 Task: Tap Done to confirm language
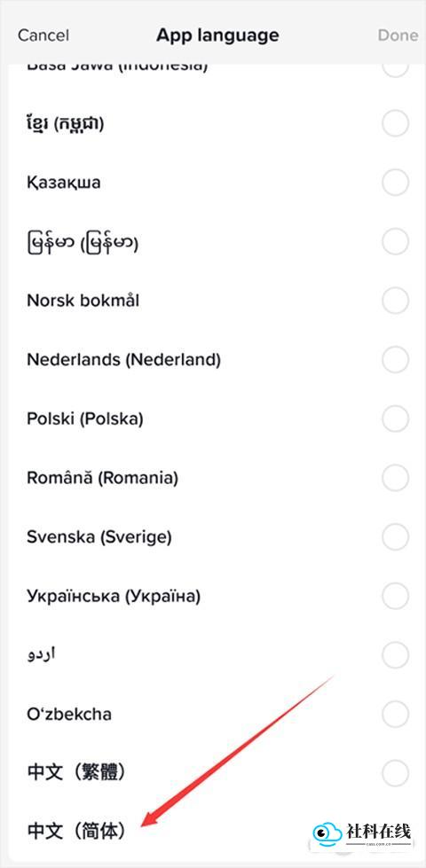(398, 35)
